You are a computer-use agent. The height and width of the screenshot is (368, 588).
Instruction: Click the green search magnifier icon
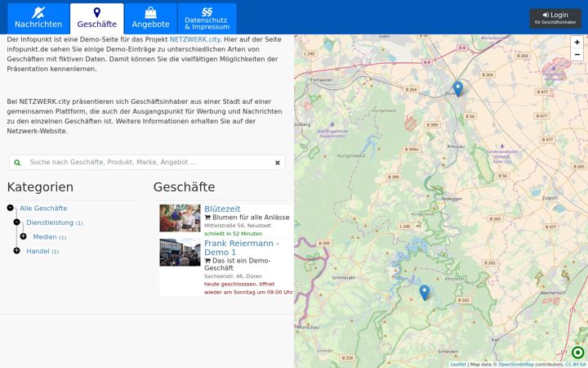(17, 163)
